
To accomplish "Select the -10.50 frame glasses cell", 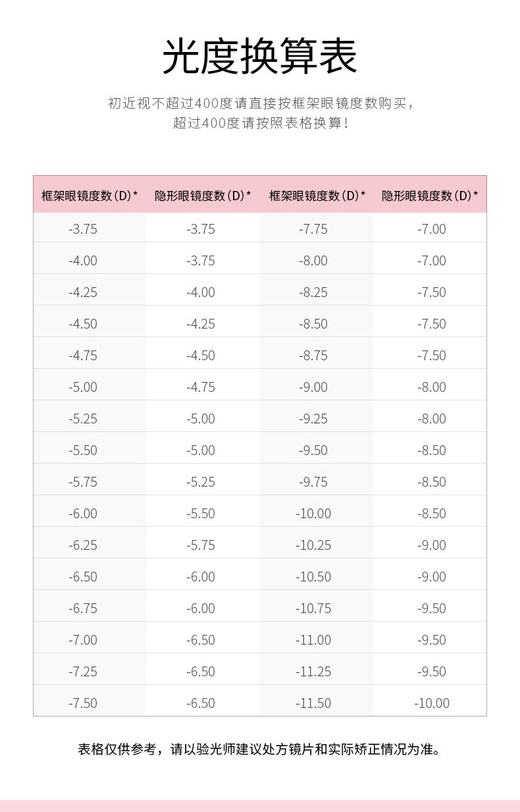I will coord(313,577).
